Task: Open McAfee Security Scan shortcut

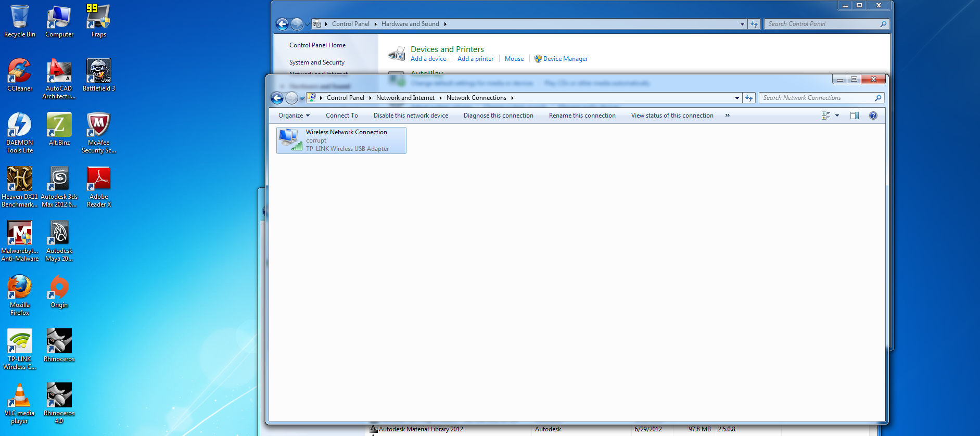Action: click(x=99, y=133)
